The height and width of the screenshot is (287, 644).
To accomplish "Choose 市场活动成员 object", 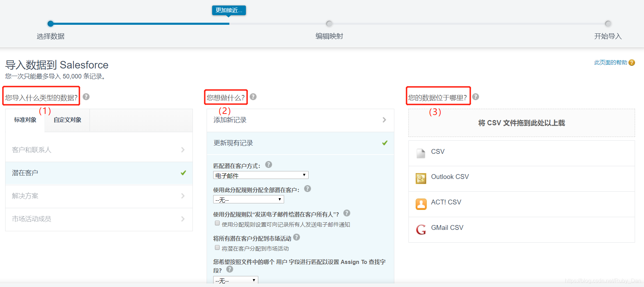I will tap(99, 219).
